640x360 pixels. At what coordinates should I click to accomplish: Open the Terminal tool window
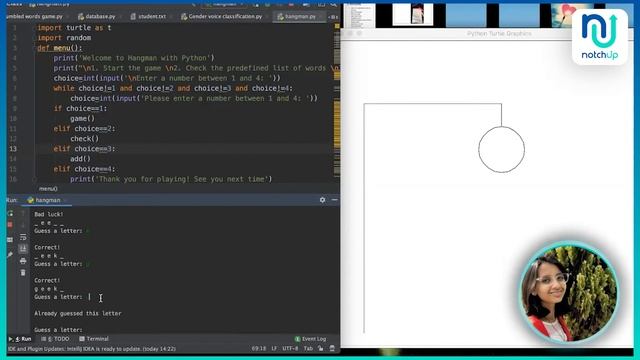pyautogui.click(x=94, y=339)
